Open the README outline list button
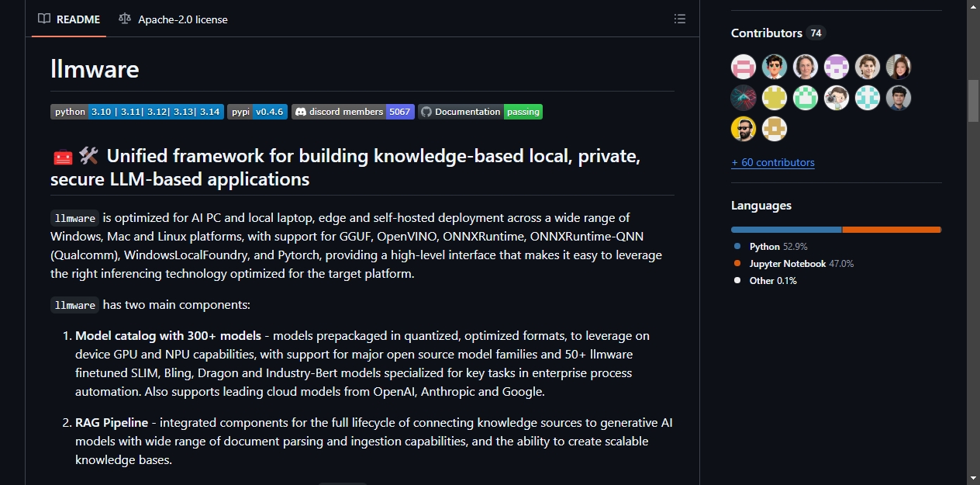980x485 pixels. pos(680,19)
